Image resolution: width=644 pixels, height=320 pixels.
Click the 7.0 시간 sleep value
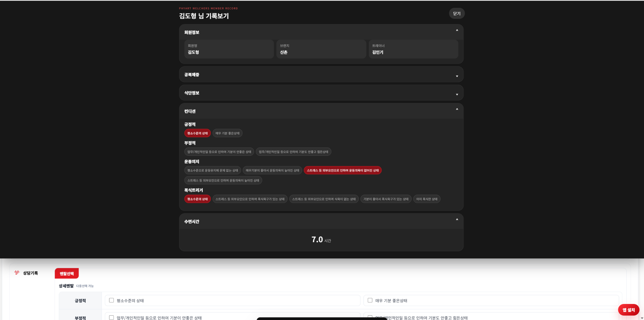321,240
